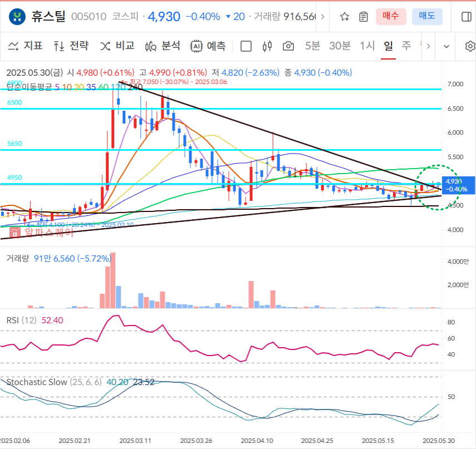Open the memo clipboard icon
The image size is (476, 449).
click(x=364, y=17)
